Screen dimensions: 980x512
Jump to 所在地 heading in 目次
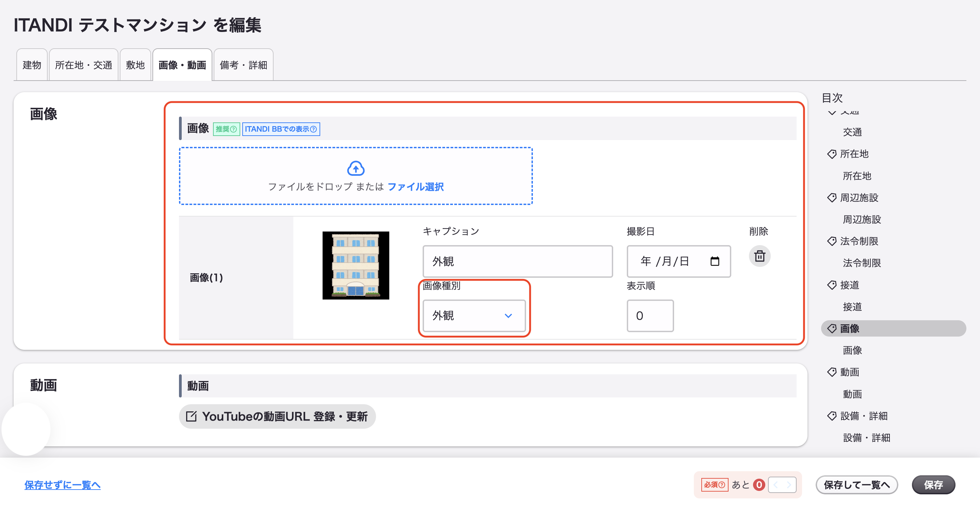coord(854,154)
